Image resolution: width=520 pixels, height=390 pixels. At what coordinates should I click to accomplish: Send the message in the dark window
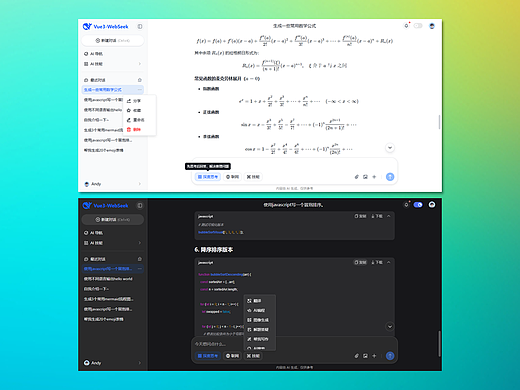[390, 356]
